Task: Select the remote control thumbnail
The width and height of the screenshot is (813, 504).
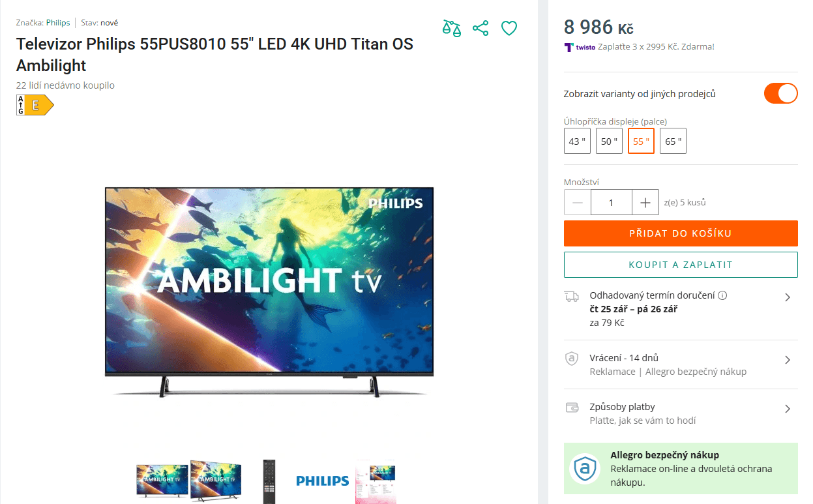Action: 269,481
